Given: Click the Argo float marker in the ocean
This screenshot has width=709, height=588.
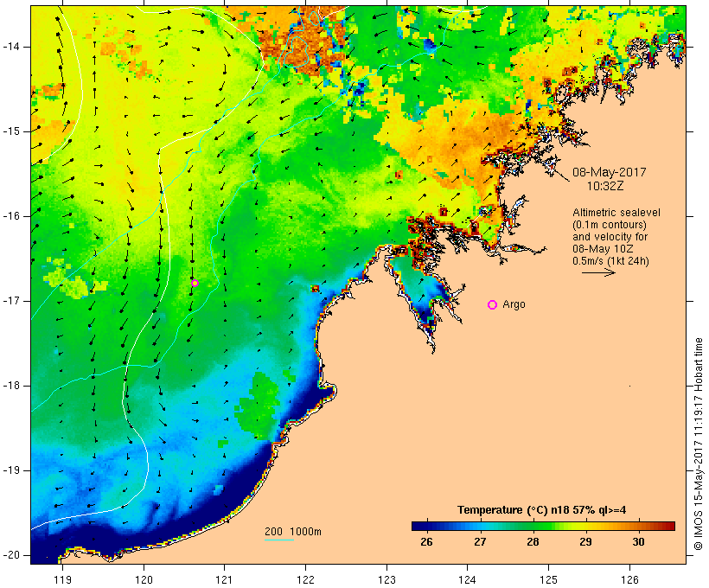Looking at the screenshot, I should click(x=195, y=283).
